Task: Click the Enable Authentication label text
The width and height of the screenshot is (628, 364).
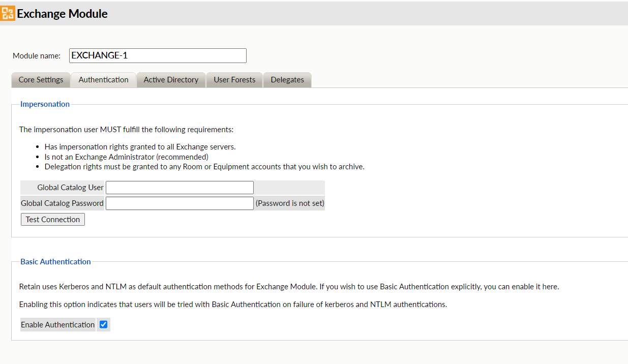Action: click(x=57, y=325)
